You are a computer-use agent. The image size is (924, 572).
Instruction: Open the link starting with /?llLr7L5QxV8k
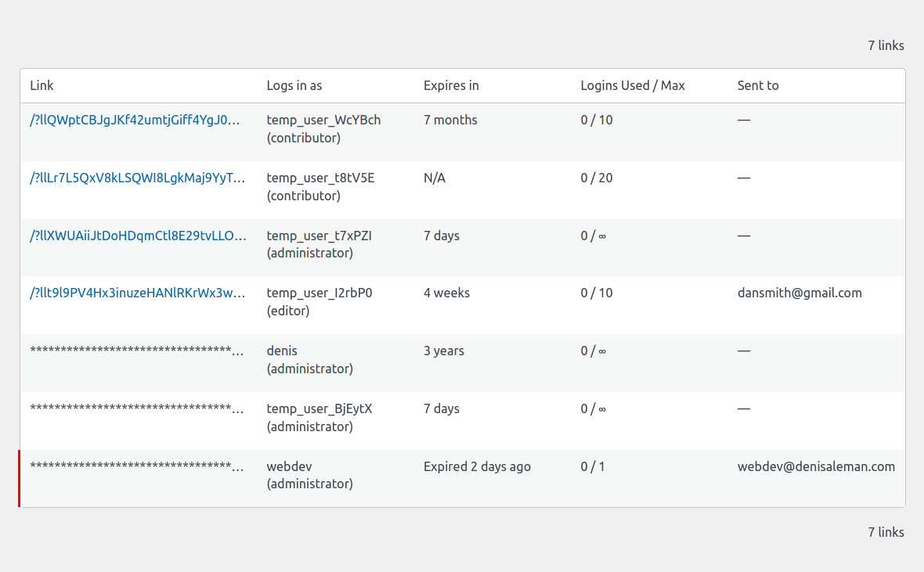pyautogui.click(x=138, y=178)
